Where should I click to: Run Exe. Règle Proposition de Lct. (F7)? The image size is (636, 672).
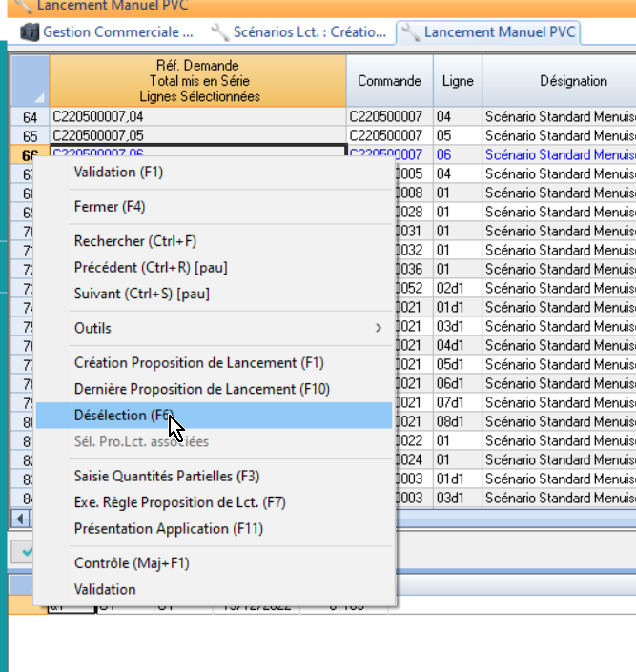[x=179, y=502]
